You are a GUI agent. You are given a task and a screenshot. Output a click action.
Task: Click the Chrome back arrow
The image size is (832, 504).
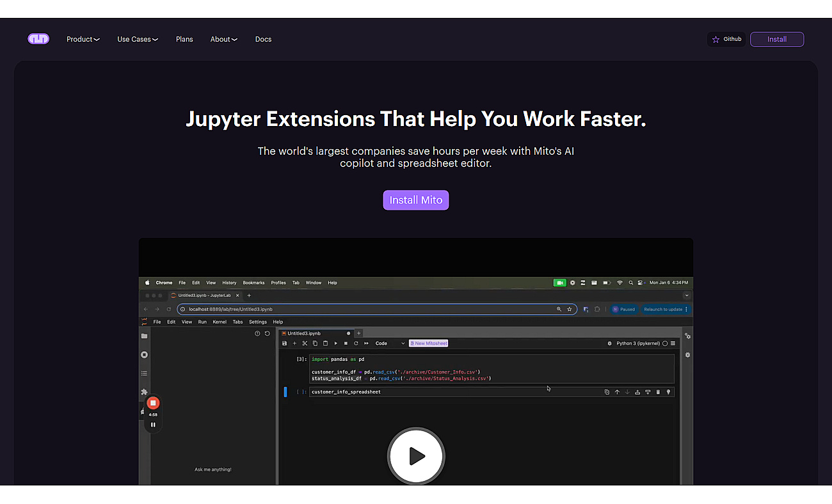(145, 309)
